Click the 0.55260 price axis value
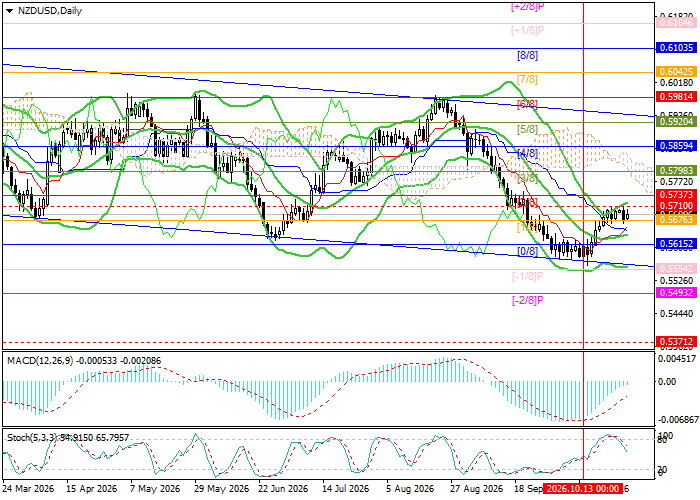 tap(677, 281)
